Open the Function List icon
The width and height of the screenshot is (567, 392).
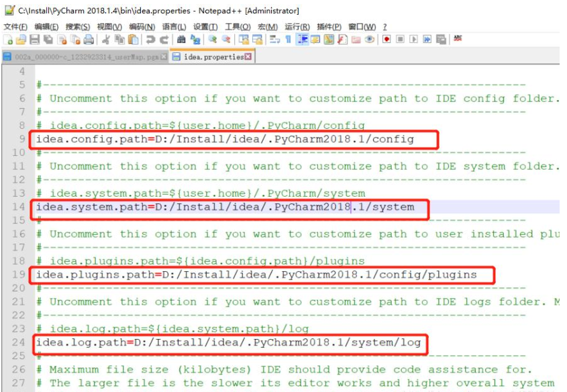coord(342,40)
